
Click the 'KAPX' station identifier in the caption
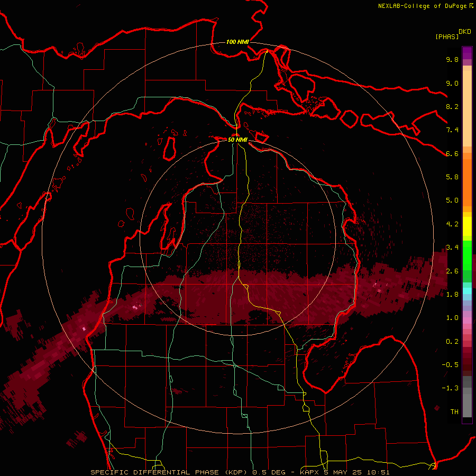309,472
